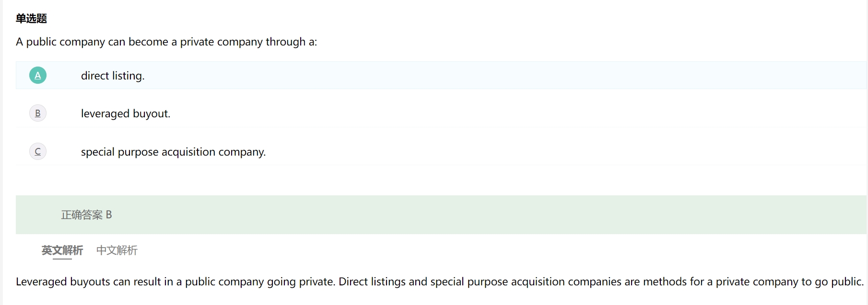Click the 'Leveraged buyouts can result' explanation sentence

coord(176,282)
